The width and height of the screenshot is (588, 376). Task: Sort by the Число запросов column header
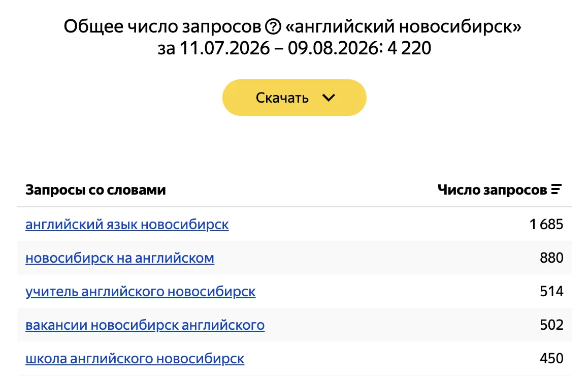492,190
